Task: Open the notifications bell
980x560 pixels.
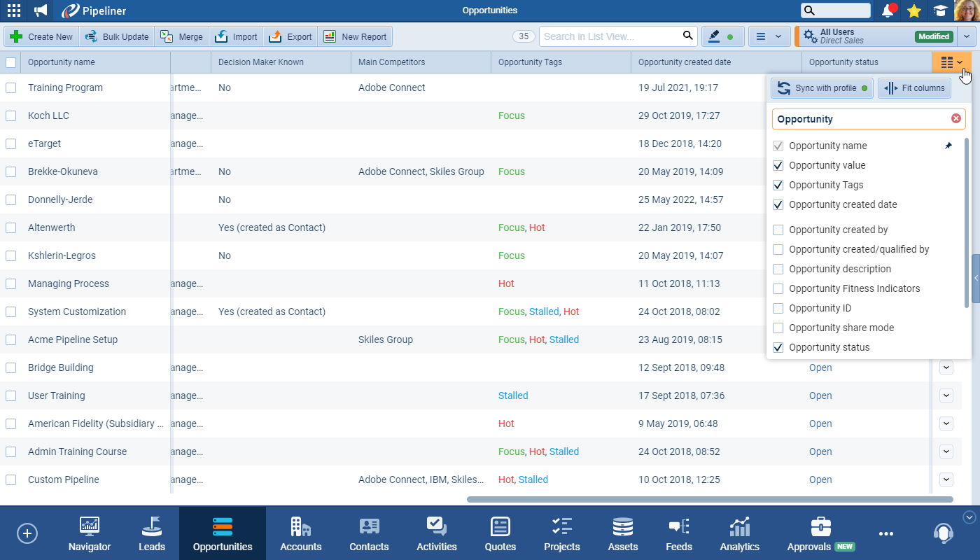Action: 888,10
